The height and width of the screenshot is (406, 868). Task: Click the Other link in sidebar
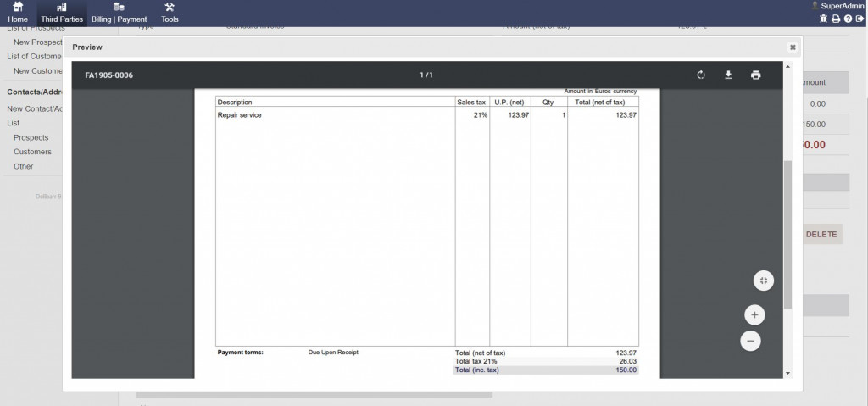tap(23, 166)
